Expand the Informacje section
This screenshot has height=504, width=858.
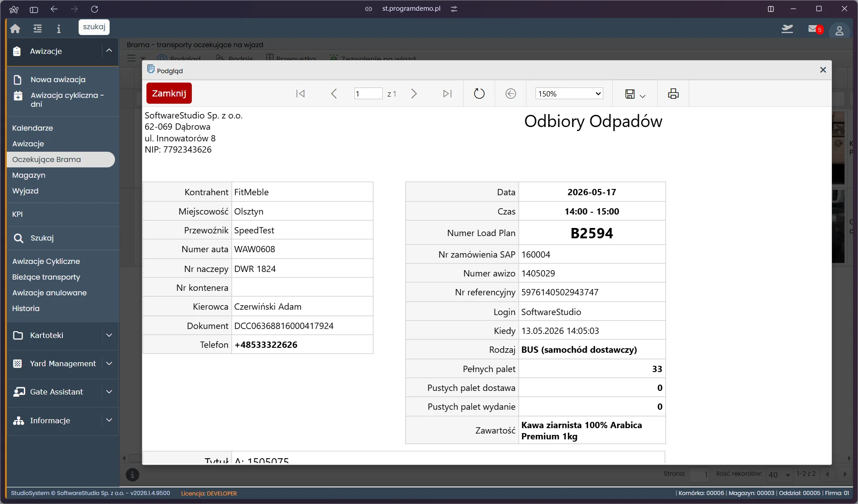point(109,421)
